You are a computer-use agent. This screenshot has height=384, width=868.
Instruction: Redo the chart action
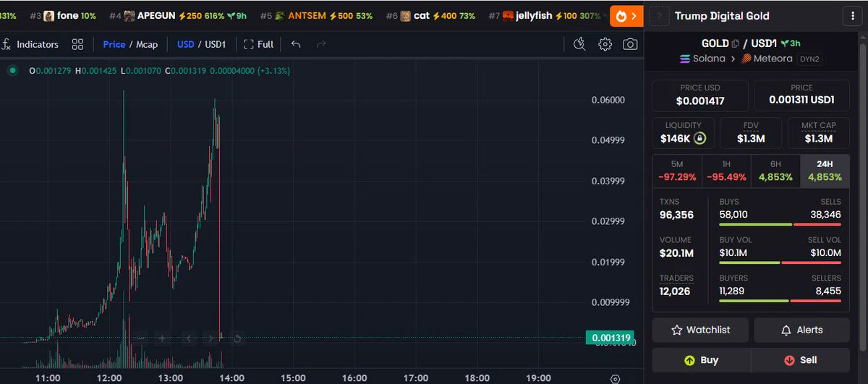pos(321,44)
